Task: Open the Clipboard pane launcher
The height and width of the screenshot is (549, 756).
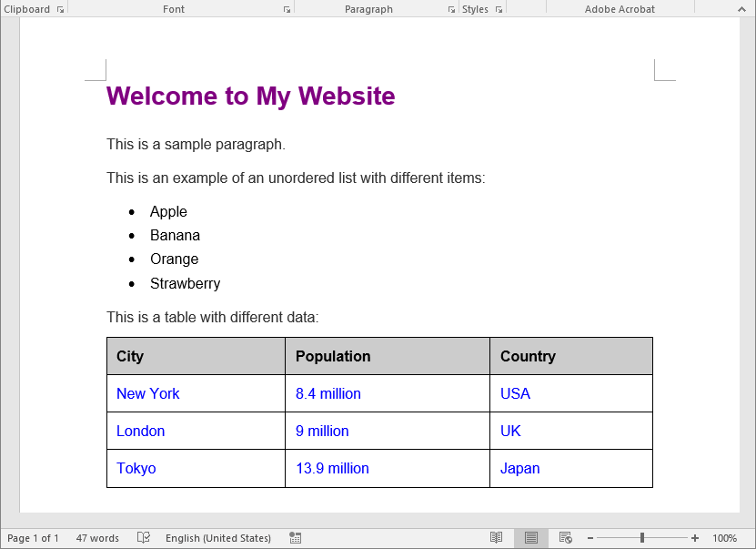Action: click(x=60, y=8)
